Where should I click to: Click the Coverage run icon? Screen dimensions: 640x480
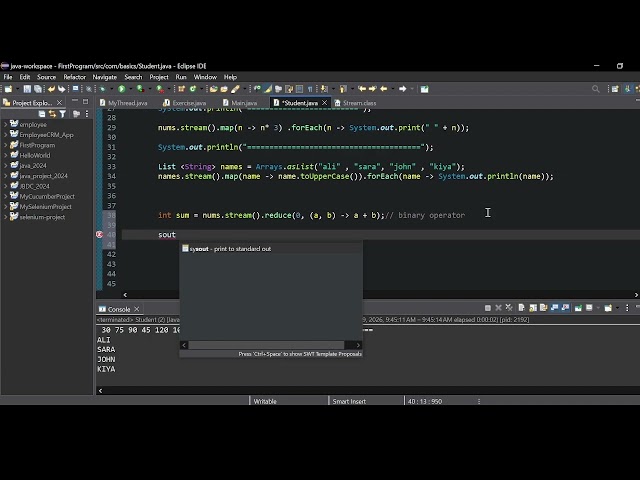(x=140, y=89)
